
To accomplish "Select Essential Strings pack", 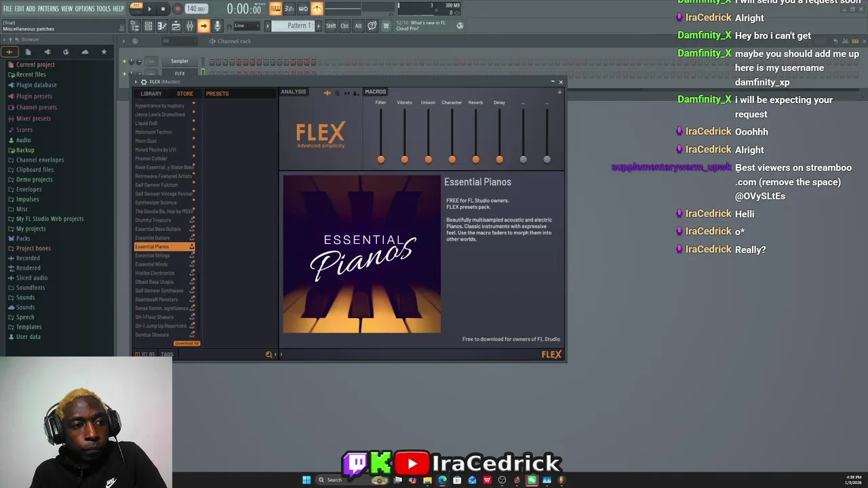I will click(x=153, y=256).
